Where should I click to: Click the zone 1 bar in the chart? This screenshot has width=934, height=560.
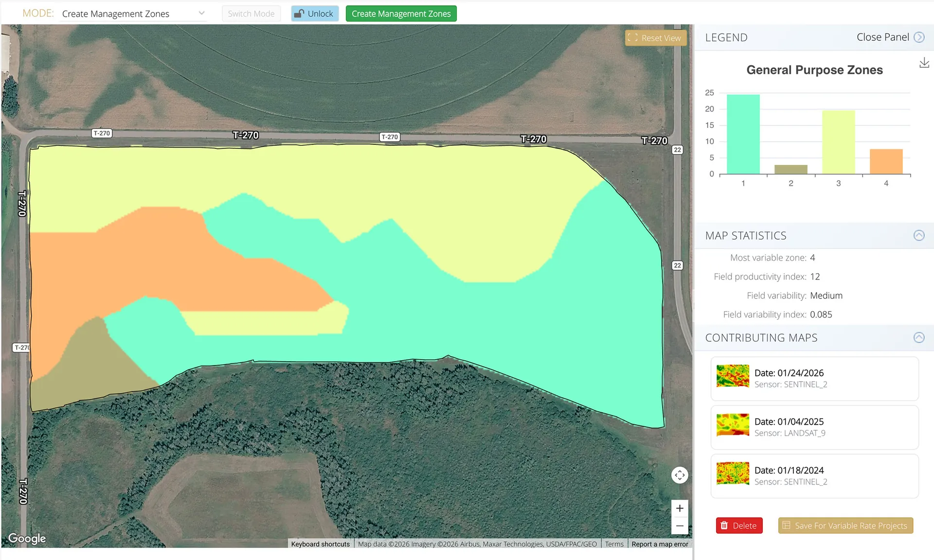click(x=743, y=134)
